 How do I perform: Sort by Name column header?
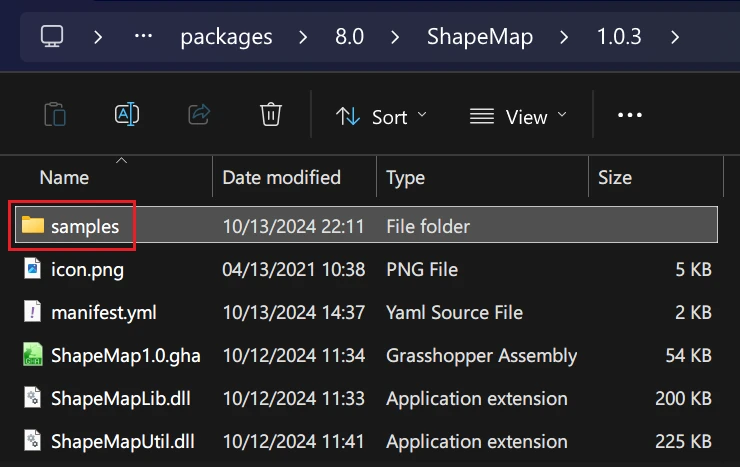pos(64,178)
